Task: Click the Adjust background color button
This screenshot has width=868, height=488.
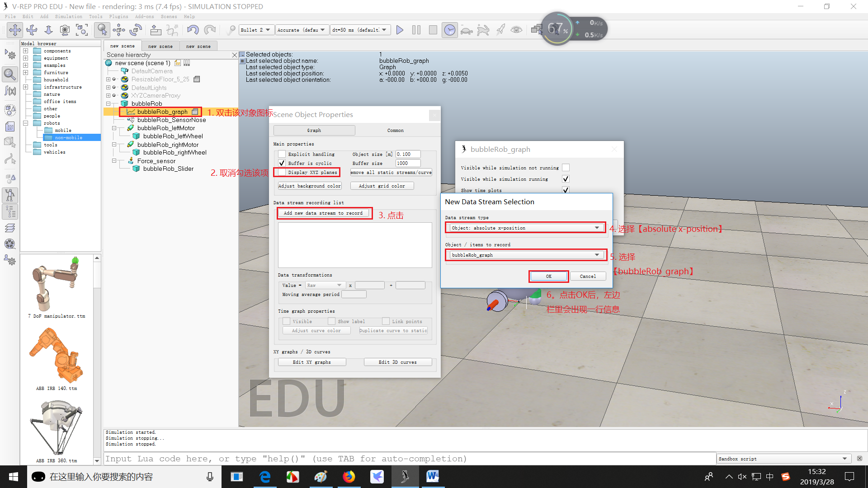Action: (x=310, y=186)
